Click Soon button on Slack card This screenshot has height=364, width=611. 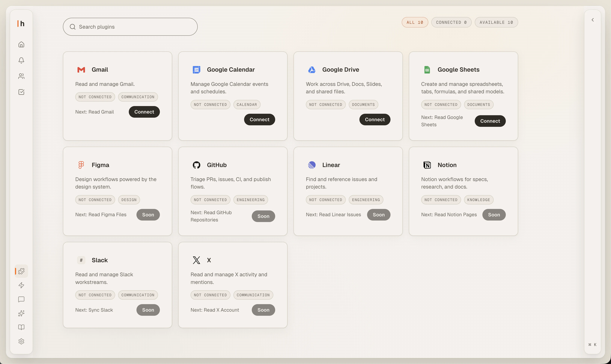pos(148,310)
